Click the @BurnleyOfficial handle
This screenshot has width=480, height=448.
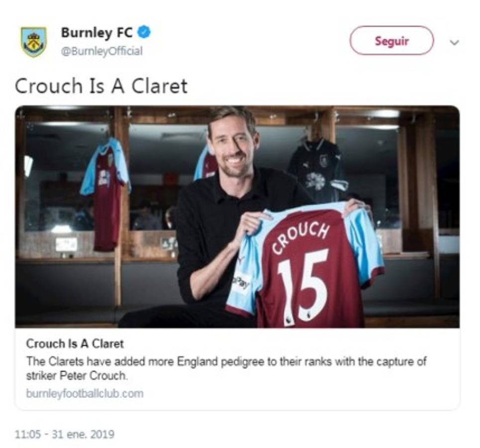[101, 51]
